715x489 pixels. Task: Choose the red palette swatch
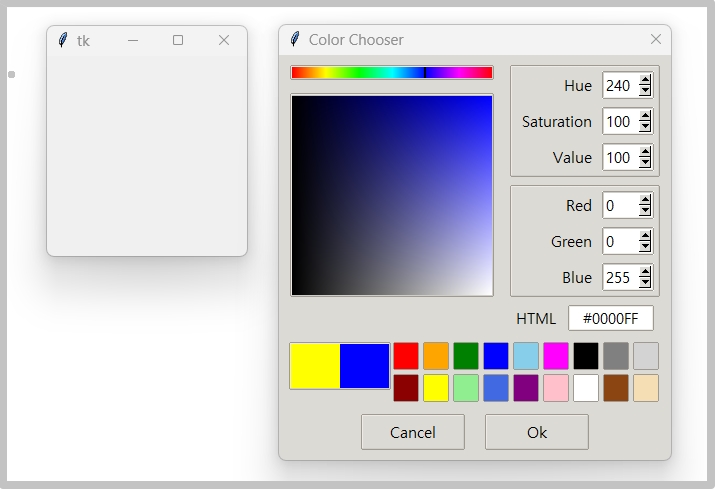[x=406, y=356]
